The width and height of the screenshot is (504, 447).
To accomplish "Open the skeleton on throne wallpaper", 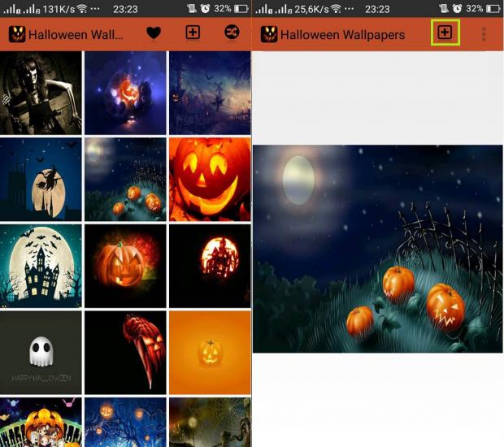I will 41,93.
